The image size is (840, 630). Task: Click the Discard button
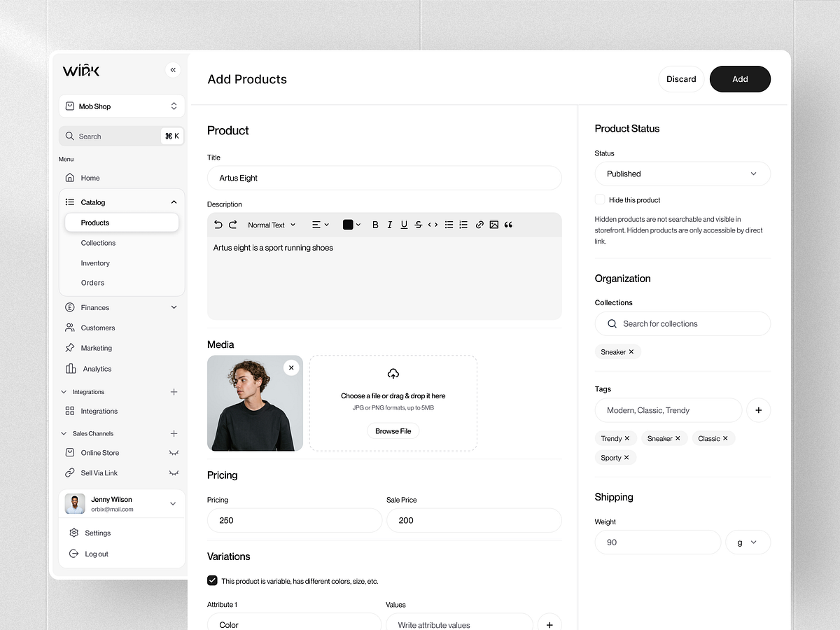point(680,79)
